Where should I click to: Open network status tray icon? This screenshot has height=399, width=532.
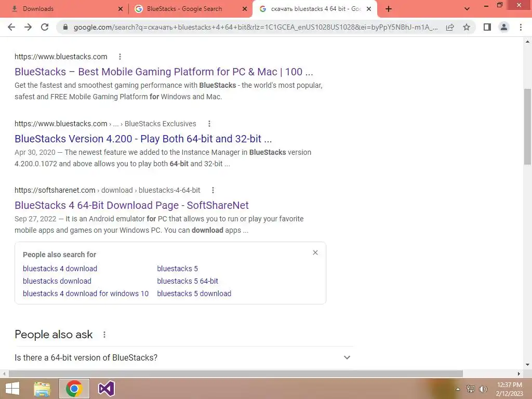click(471, 389)
